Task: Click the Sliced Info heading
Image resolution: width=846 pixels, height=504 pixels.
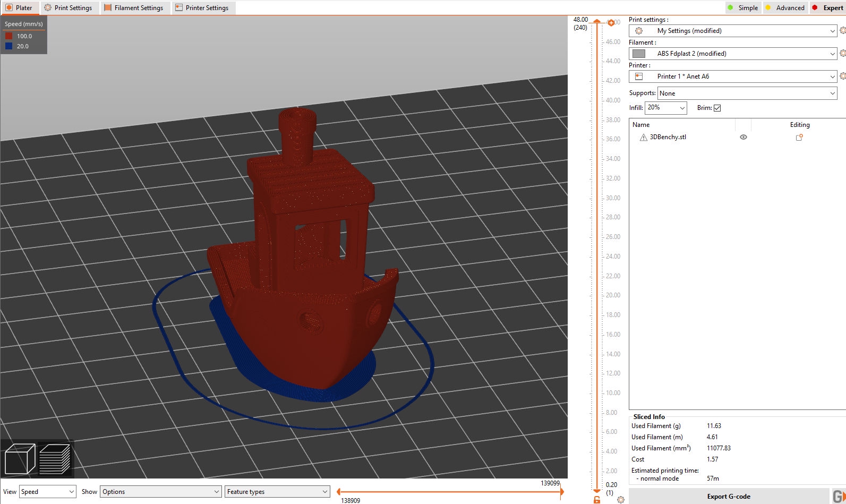Action: tap(649, 417)
